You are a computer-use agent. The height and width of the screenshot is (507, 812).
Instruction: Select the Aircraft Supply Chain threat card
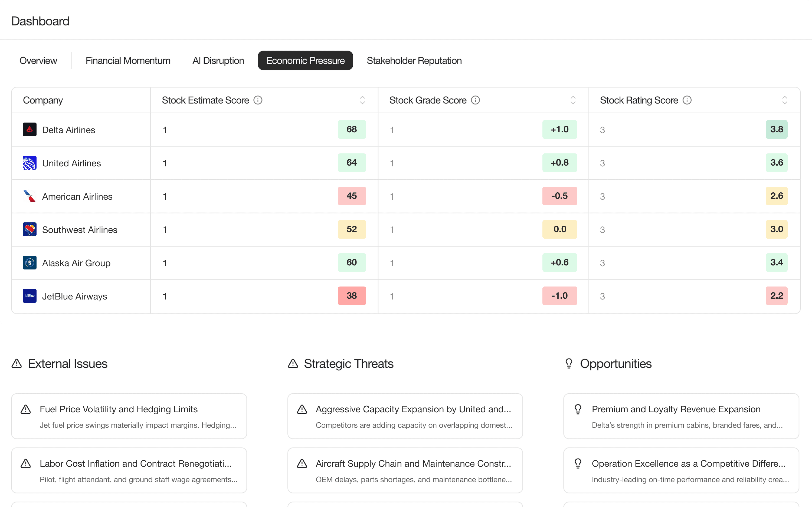[x=405, y=470]
